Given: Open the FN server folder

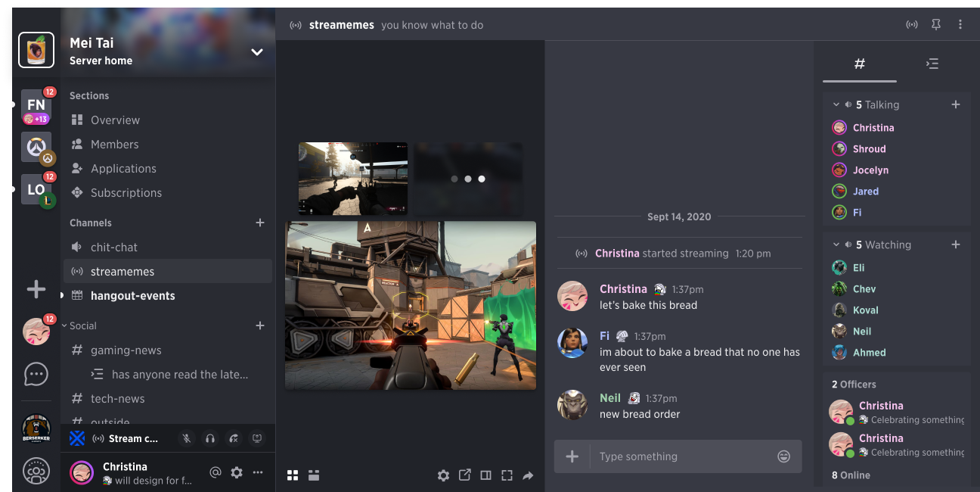Looking at the screenshot, I should 36,104.
